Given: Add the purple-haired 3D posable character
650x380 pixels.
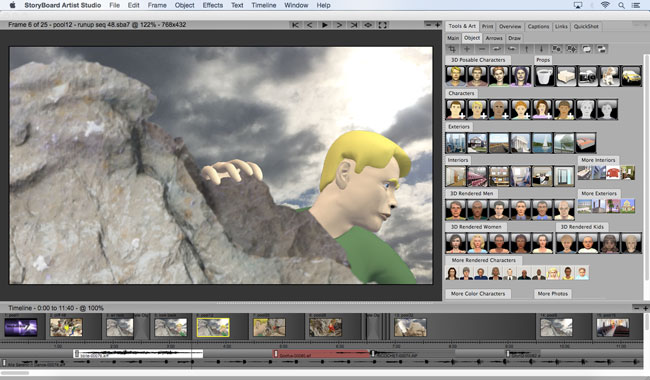Looking at the screenshot, I should click(x=521, y=76).
